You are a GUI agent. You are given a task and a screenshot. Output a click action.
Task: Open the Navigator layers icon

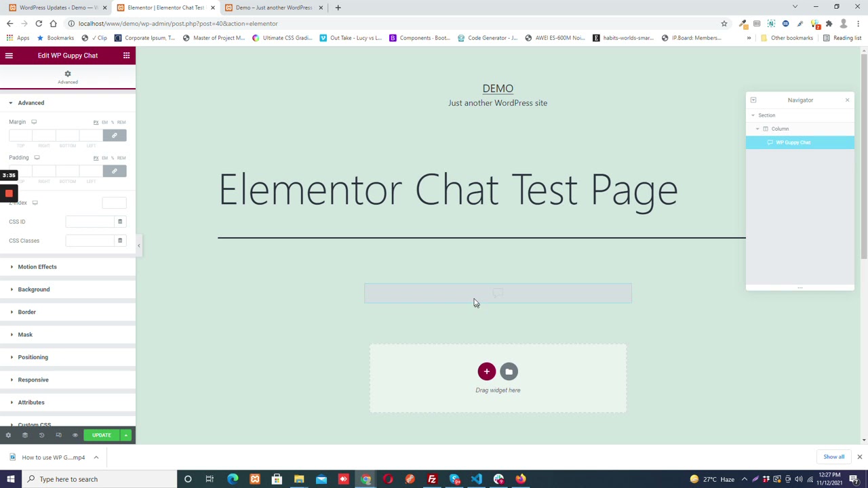pos(25,435)
